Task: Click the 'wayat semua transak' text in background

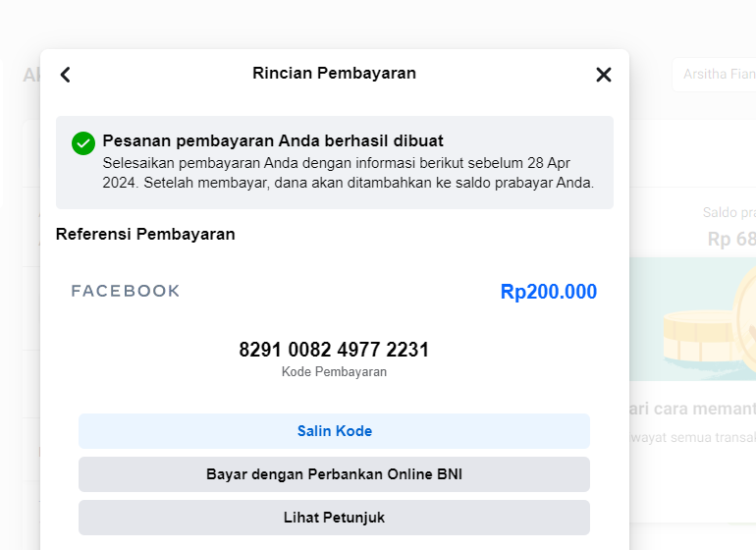Action: tap(693, 437)
